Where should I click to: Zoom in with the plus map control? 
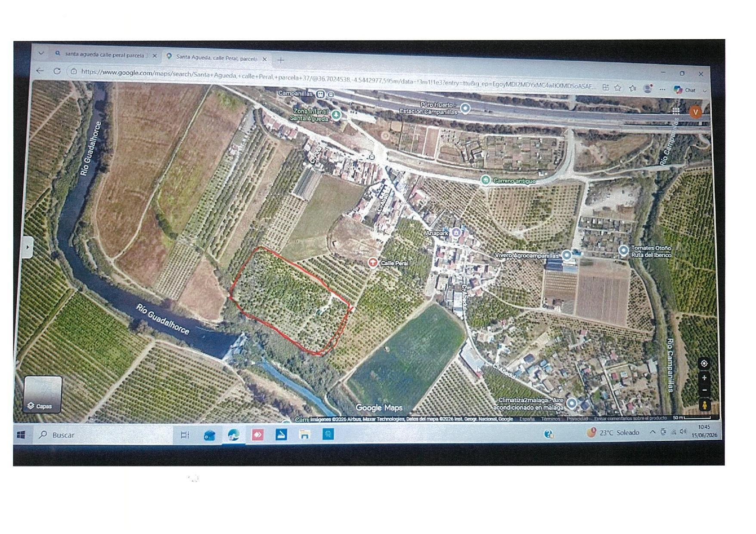(x=704, y=378)
